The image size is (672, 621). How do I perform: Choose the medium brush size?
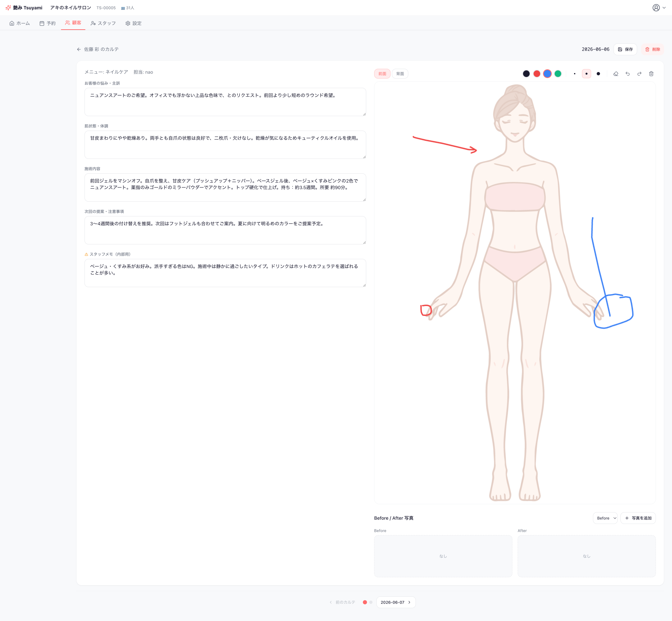click(x=587, y=74)
